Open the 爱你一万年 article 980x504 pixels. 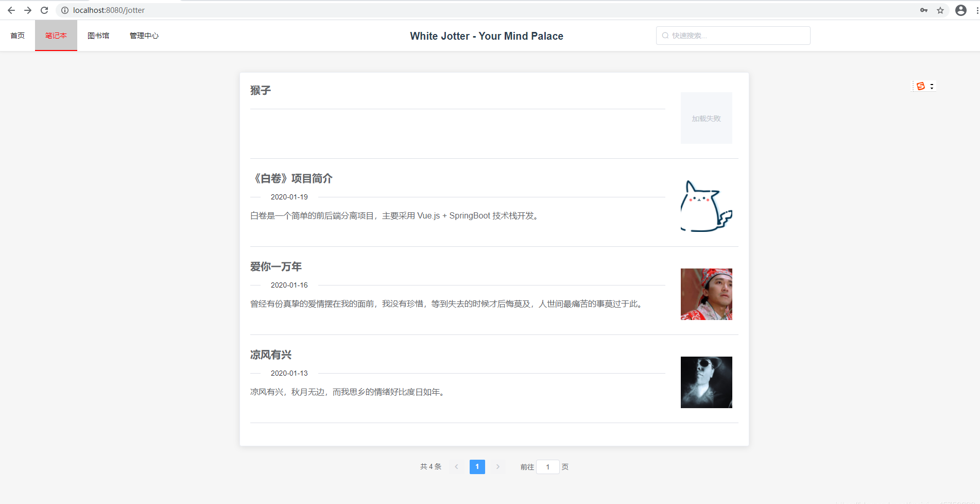click(276, 267)
